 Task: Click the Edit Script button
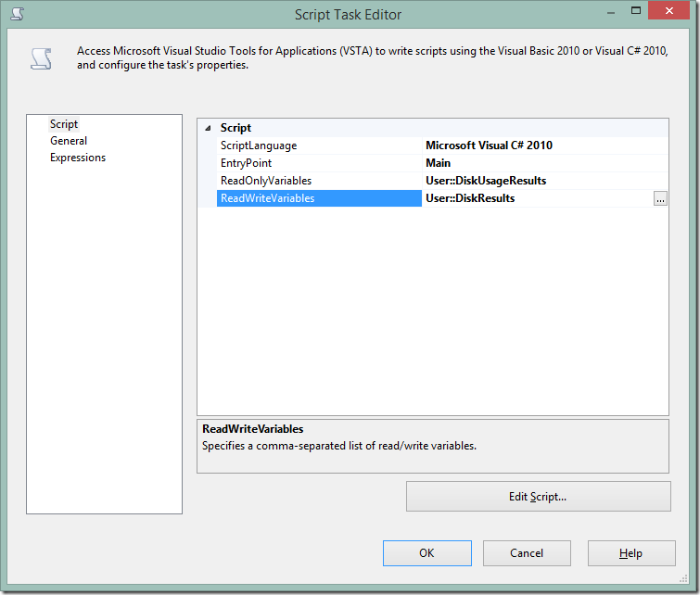tap(539, 497)
